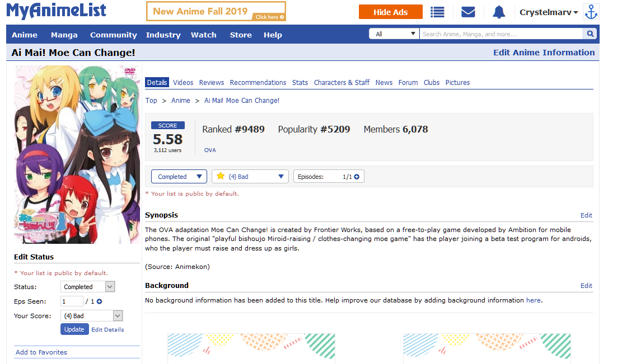The height and width of the screenshot is (364, 622).
Task: Click the Hide Ads button
Action: (390, 12)
